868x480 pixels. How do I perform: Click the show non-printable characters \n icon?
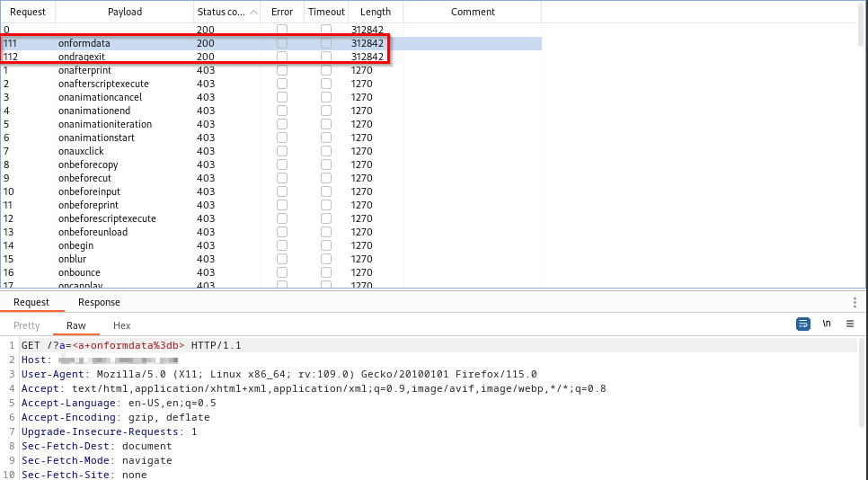(x=827, y=324)
